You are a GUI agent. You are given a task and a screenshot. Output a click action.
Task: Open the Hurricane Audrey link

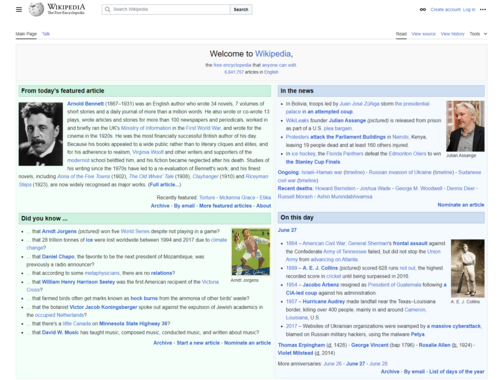tap(324, 301)
